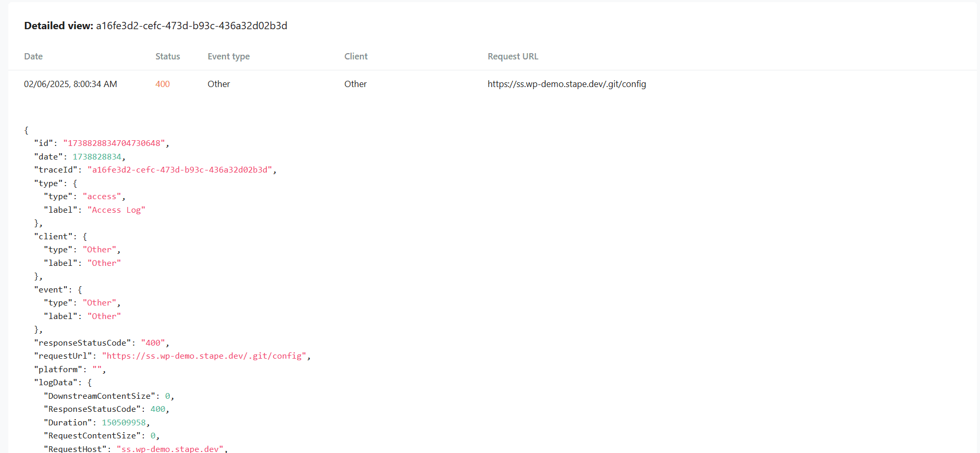Click the Client column header
The width and height of the screenshot is (980, 453).
tap(356, 56)
